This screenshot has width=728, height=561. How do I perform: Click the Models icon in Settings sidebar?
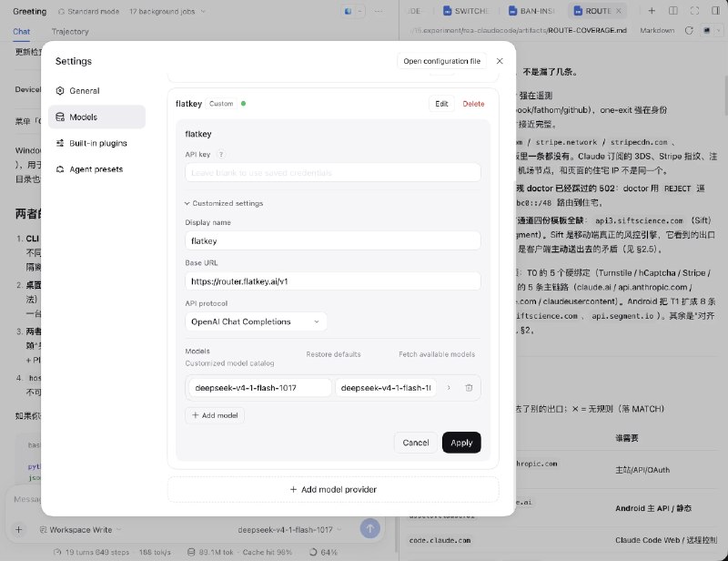coord(60,117)
